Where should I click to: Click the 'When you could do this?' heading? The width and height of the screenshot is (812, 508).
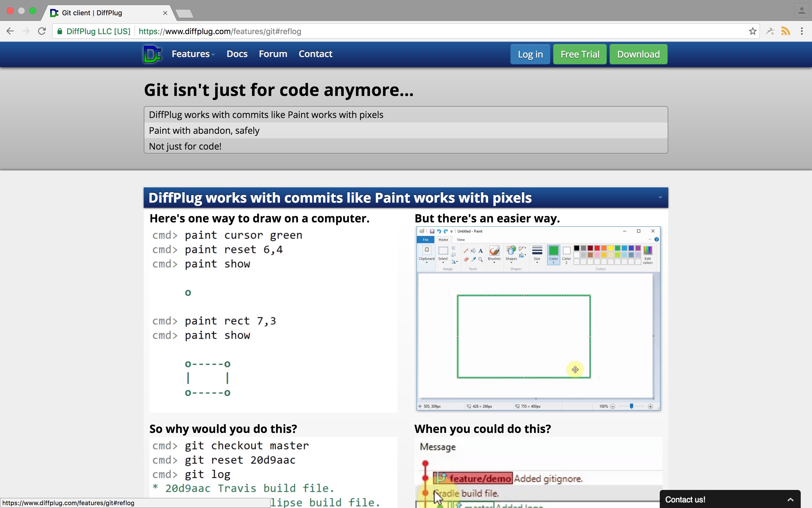482,429
